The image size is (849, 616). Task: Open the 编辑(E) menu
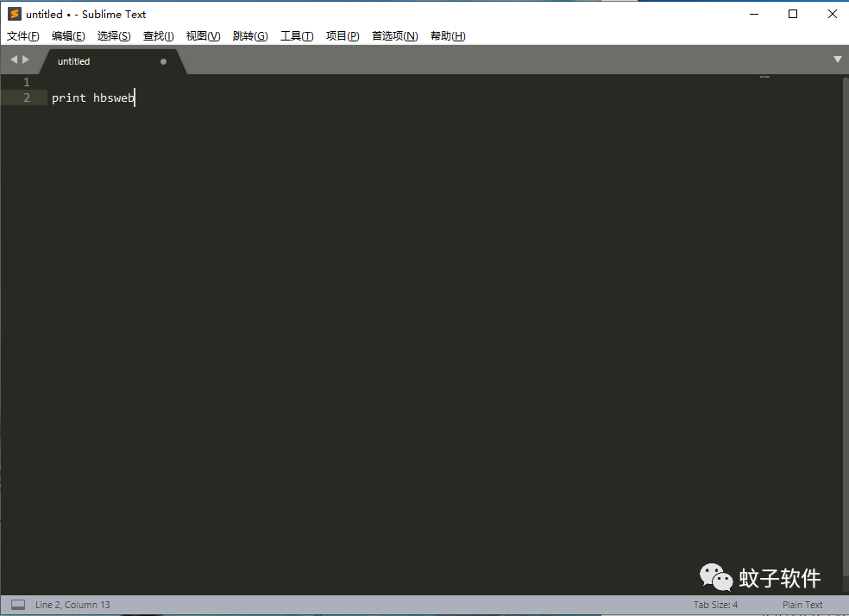pyautogui.click(x=68, y=36)
